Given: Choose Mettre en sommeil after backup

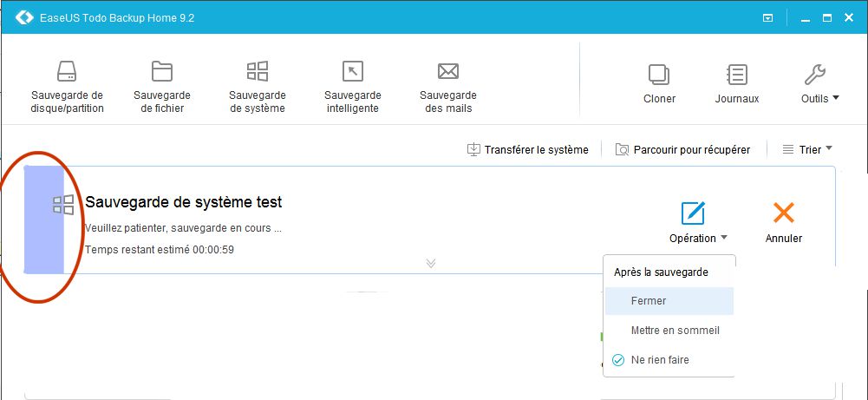Looking at the screenshot, I should (x=675, y=330).
